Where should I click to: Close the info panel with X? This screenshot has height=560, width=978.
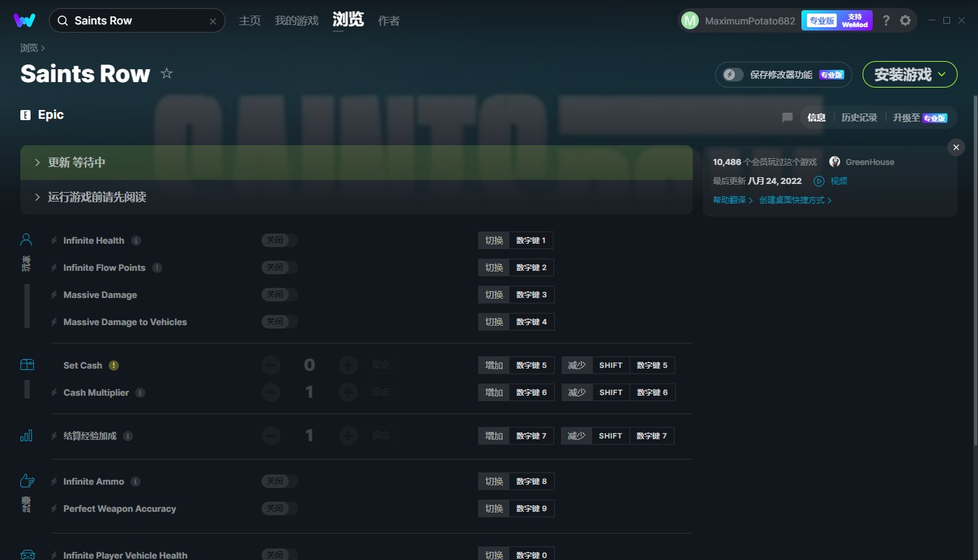(x=956, y=147)
